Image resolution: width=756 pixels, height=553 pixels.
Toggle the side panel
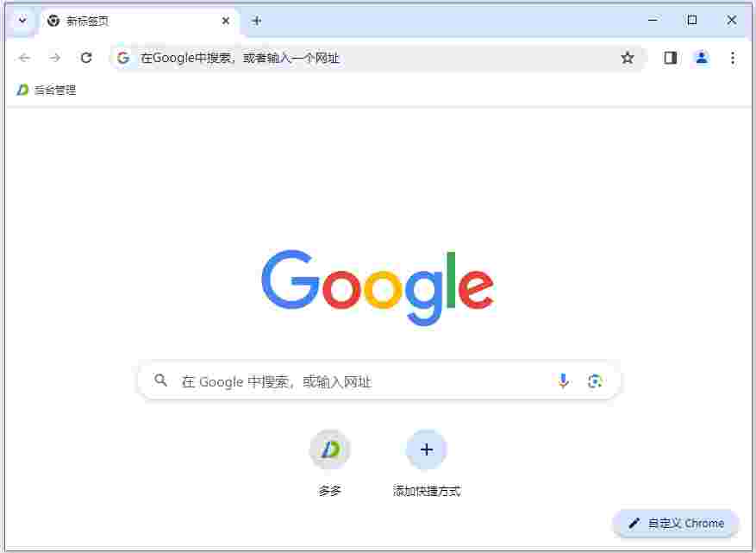coord(670,58)
